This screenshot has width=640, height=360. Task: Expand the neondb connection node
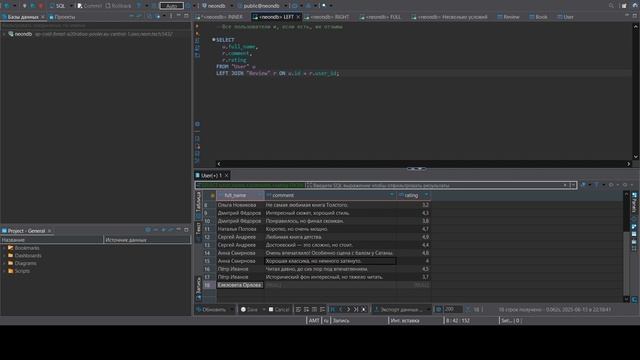click(x=4, y=34)
